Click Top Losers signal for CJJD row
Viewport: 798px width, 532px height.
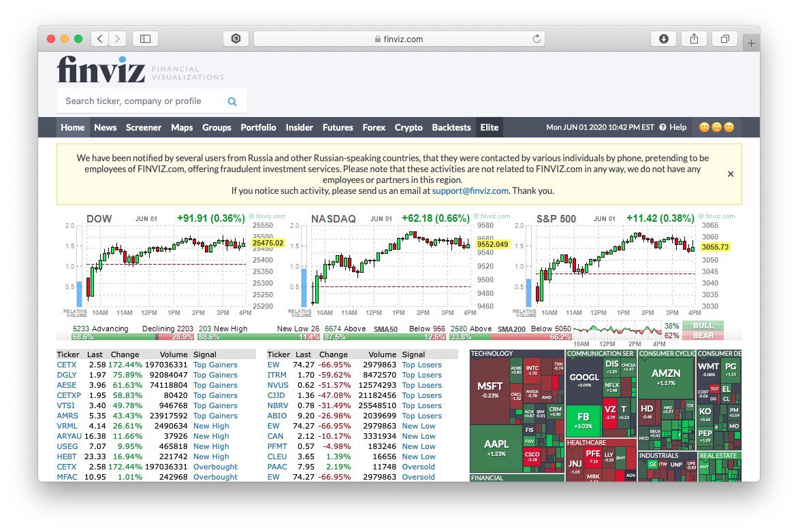pos(422,395)
